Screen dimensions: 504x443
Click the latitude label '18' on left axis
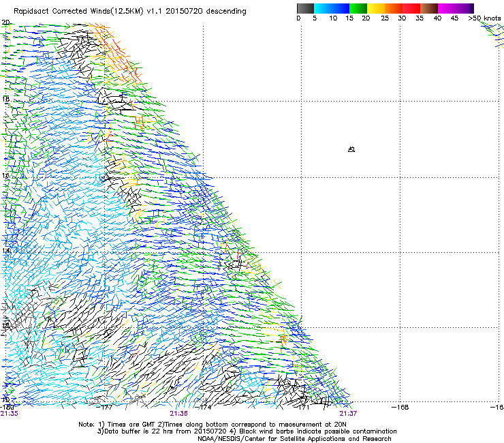click(x=5, y=99)
